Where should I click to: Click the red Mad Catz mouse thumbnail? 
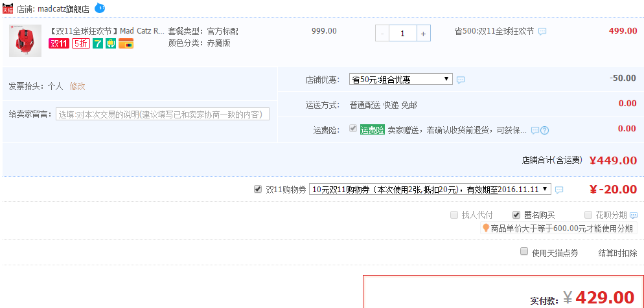(25, 41)
